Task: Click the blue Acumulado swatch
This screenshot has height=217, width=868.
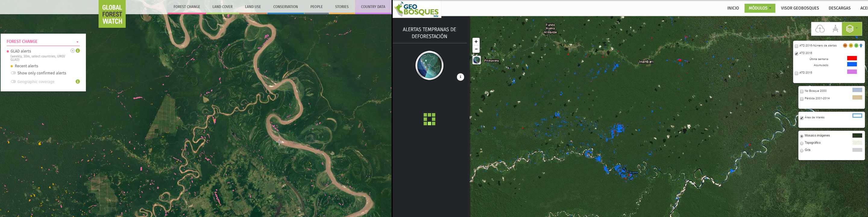Action: [851, 64]
